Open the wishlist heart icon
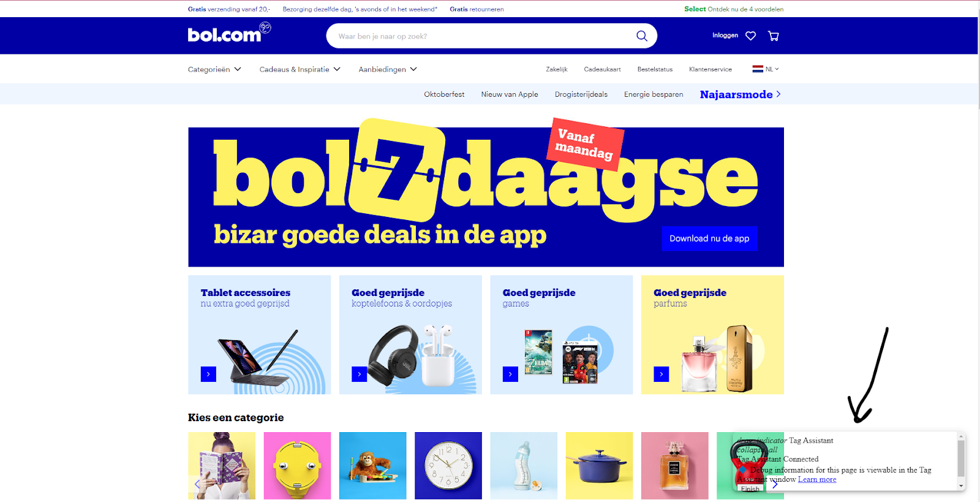The image size is (980, 502). pyautogui.click(x=750, y=36)
